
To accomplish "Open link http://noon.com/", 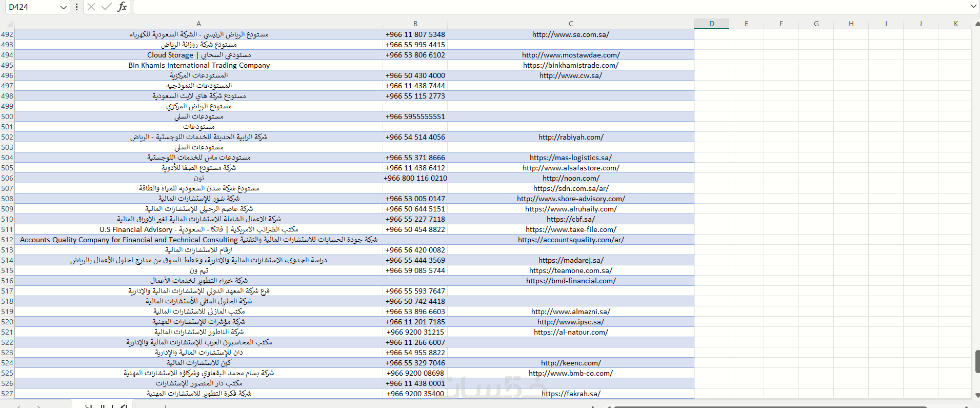I will coord(571,178).
